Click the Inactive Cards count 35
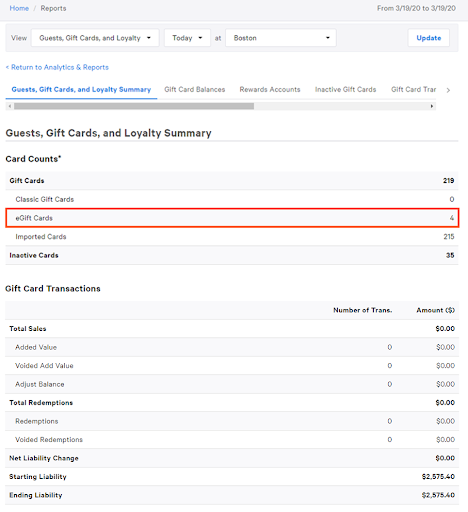 coord(450,255)
